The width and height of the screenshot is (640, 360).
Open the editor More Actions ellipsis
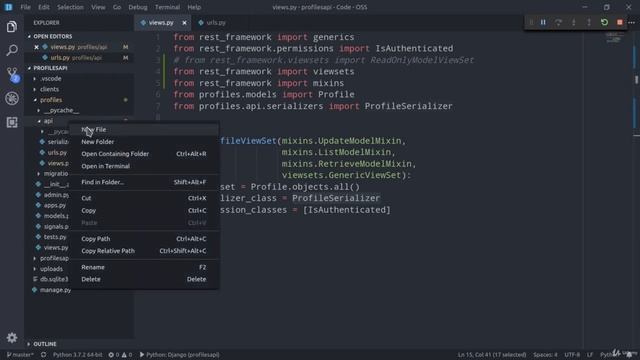[631, 22]
